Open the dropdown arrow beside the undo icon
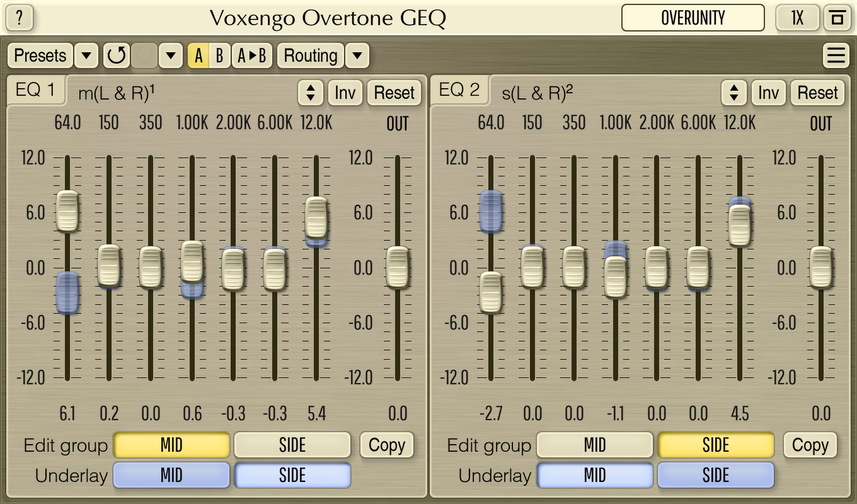 click(x=171, y=56)
